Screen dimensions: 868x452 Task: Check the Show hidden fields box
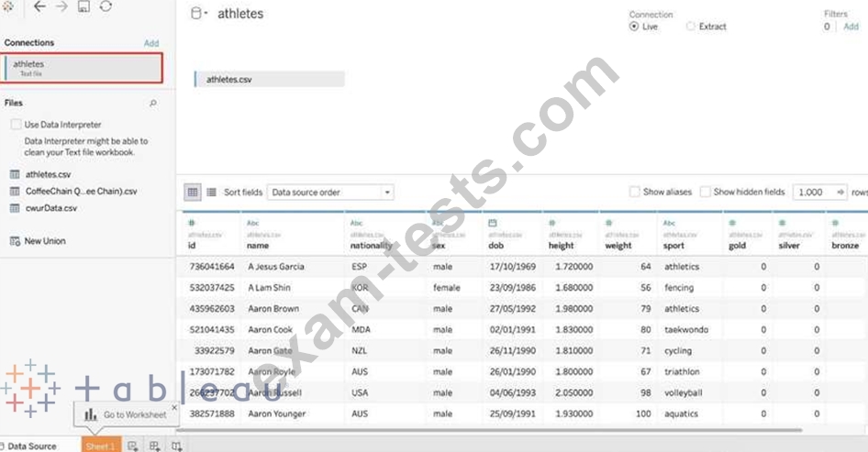(705, 193)
